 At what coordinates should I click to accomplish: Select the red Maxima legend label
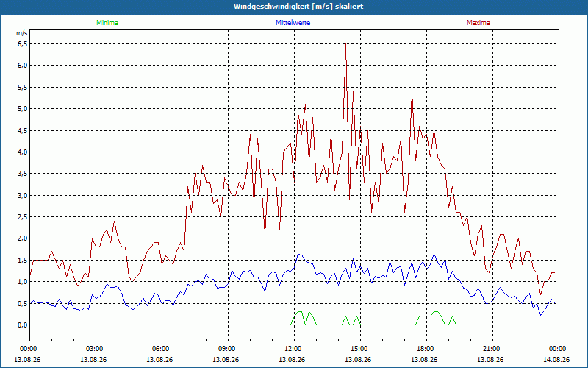click(x=478, y=23)
